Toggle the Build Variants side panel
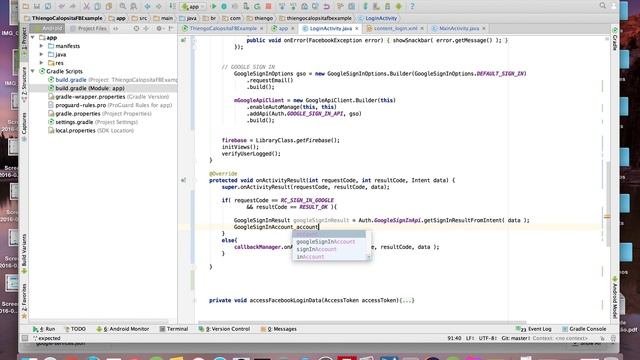Image resolution: width=640 pixels, height=360 pixels. (x=24, y=253)
